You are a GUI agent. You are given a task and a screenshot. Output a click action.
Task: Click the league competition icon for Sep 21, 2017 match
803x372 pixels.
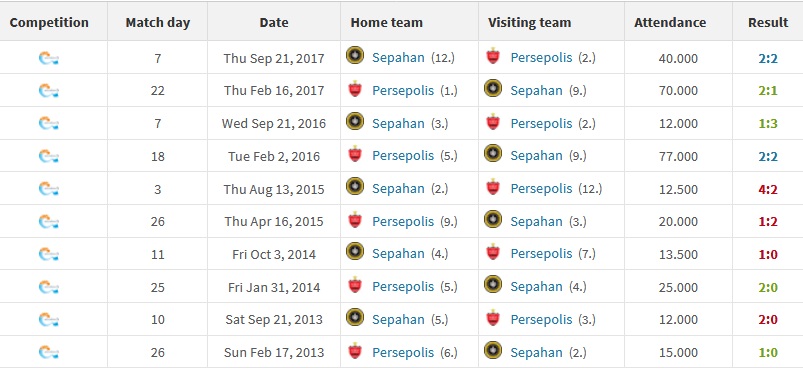(49, 58)
